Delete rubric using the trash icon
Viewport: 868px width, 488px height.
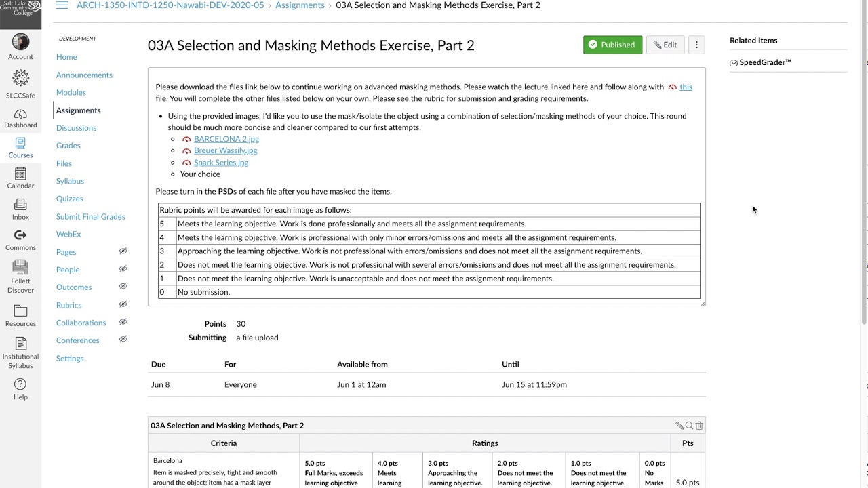pos(699,426)
